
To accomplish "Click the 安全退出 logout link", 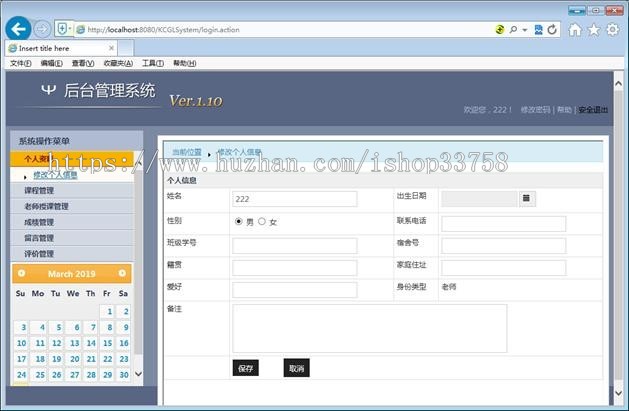I will tap(593, 109).
